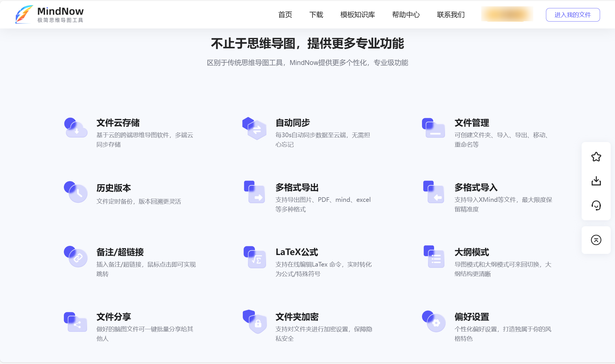
Task: Click LaTeX公式 heading
Action: pyautogui.click(x=297, y=252)
